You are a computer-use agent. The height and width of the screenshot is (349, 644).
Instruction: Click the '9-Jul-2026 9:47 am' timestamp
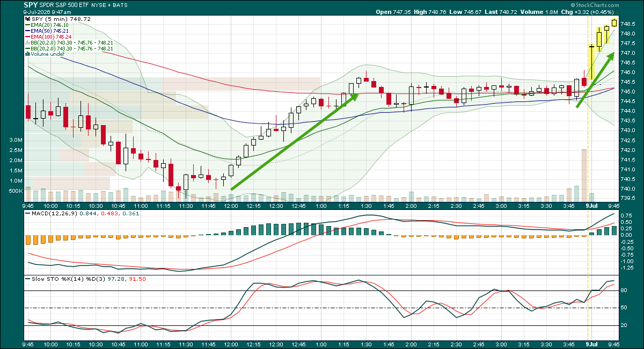tap(47, 12)
